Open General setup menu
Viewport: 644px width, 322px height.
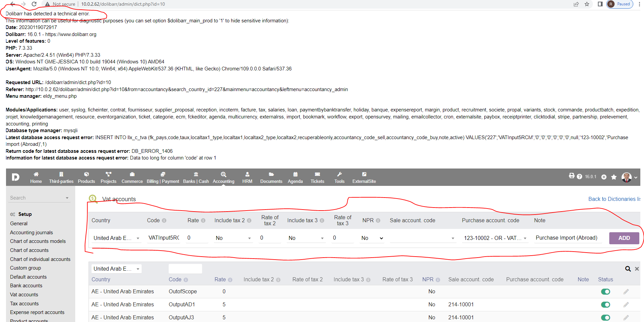click(x=19, y=224)
